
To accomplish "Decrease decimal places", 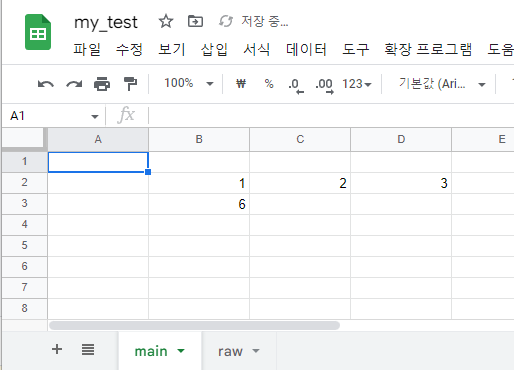I will [x=296, y=85].
